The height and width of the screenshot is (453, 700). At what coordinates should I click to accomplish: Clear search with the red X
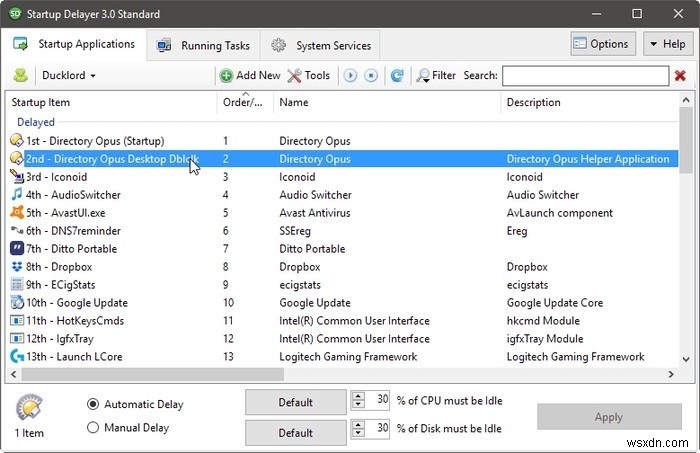click(680, 75)
